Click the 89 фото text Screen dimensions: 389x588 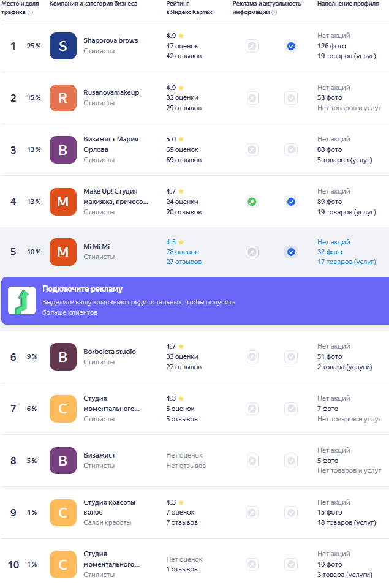(330, 202)
